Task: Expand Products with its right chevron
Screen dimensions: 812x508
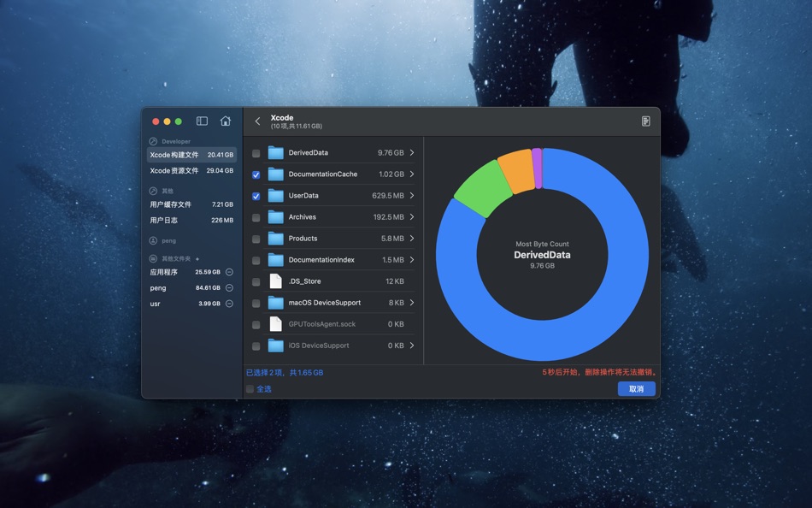Action: tap(412, 239)
